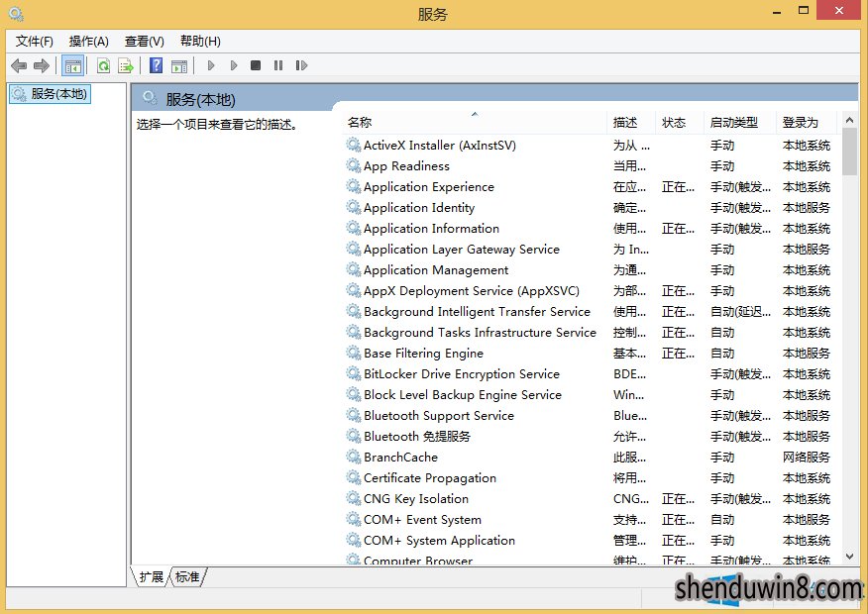Click the Back arrow toolbar icon
Image resolution: width=868 pixels, height=614 pixels.
pos(19,65)
